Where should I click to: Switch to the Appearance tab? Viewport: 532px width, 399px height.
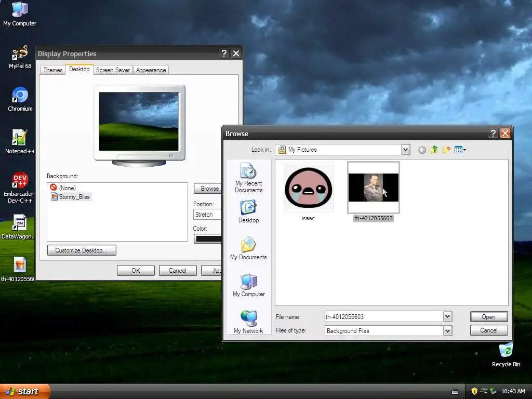(151, 70)
